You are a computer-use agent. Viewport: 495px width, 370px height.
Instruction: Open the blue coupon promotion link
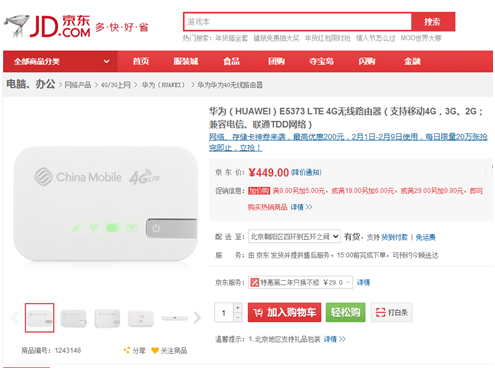348,142
